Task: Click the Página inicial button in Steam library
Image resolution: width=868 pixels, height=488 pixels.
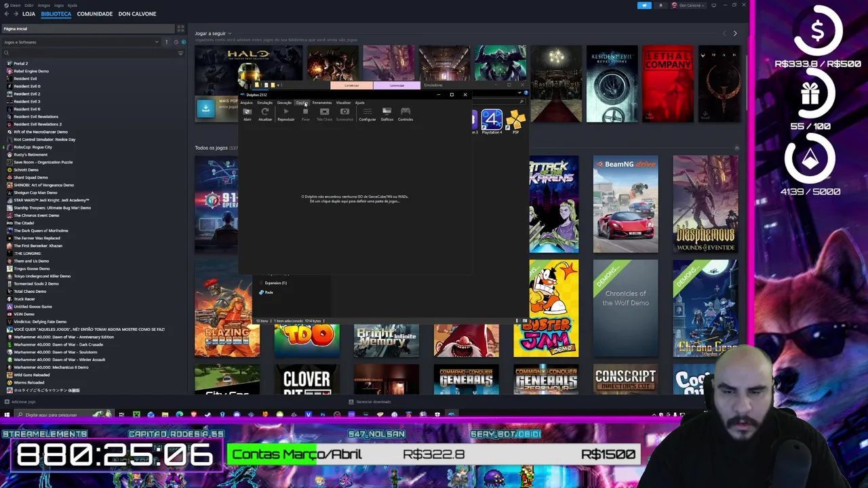Action: 88,29
